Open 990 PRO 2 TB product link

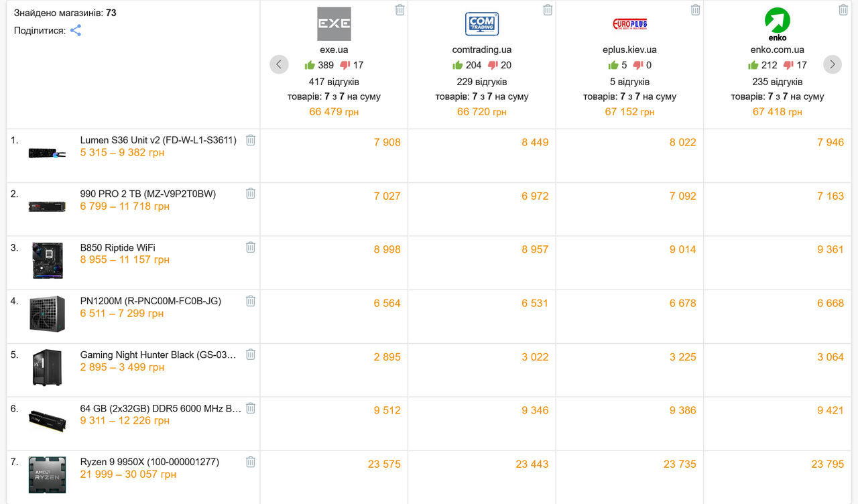coord(148,194)
